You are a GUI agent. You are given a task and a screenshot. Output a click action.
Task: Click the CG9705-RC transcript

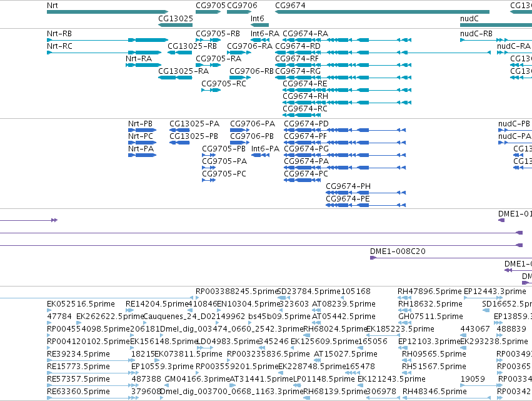tap(211, 90)
